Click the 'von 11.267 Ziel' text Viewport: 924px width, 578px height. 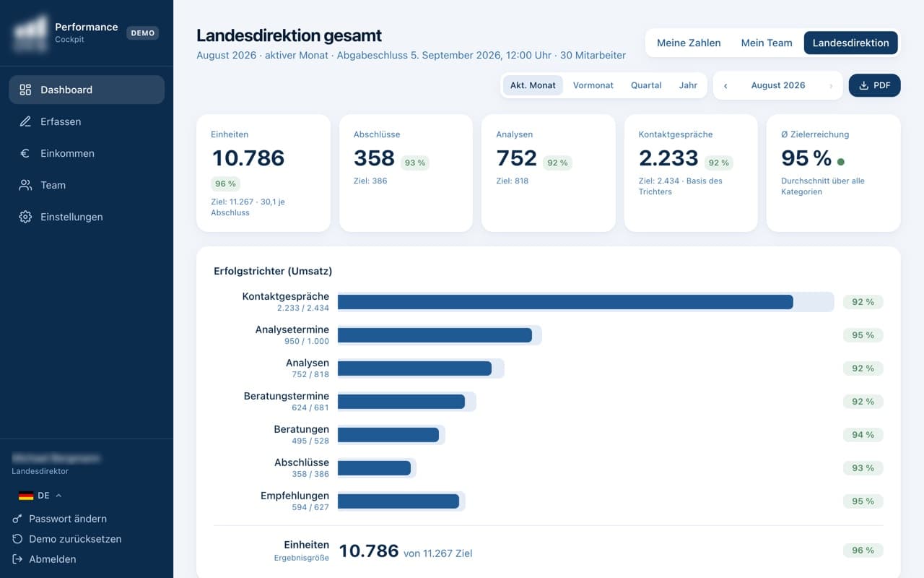[x=438, y=553]
